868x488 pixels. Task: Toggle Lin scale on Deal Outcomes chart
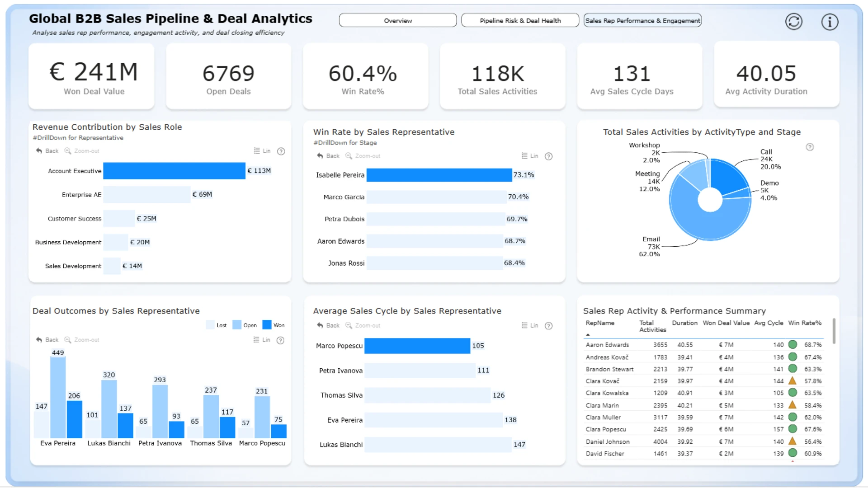(262, 340)
